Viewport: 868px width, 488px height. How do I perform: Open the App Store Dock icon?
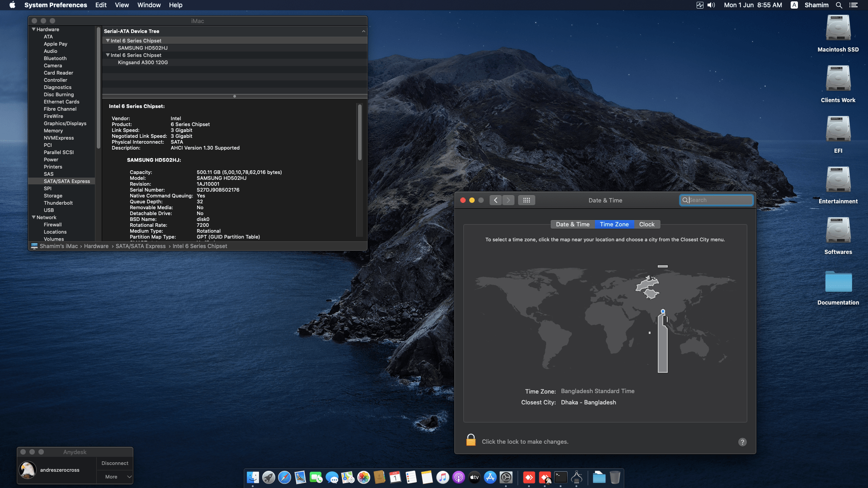pos(490,477)
